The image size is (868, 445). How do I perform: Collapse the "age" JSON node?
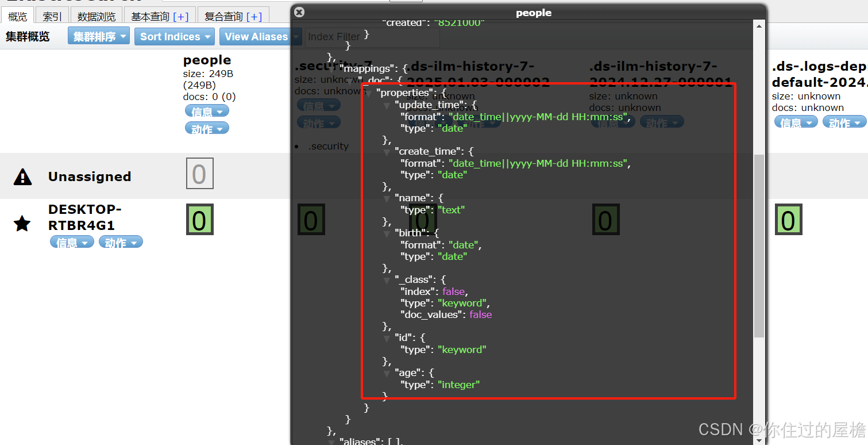tap(387, 373)
